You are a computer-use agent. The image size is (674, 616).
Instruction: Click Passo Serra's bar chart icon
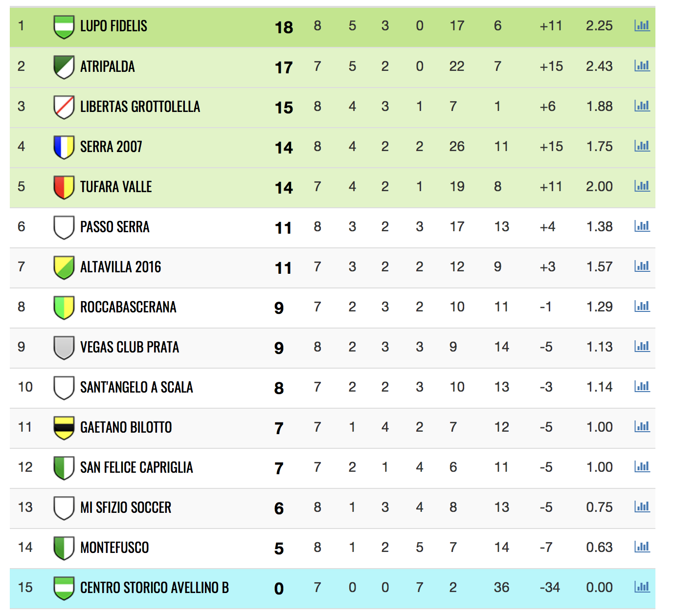[642, 226]
